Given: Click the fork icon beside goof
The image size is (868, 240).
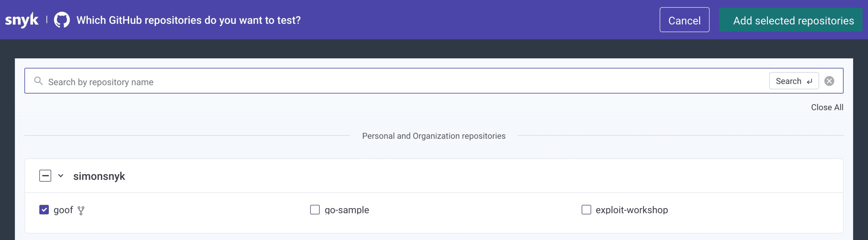Looking at the screenshot, I should tap(81, 211).
